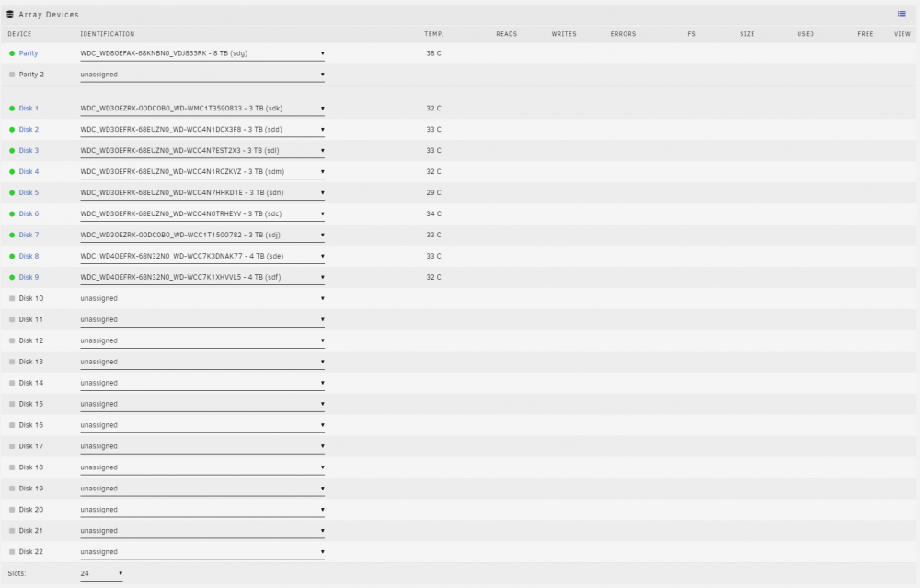Click the Disk 3 green status indicator
The image size is (920, 588).
(12, 151)
